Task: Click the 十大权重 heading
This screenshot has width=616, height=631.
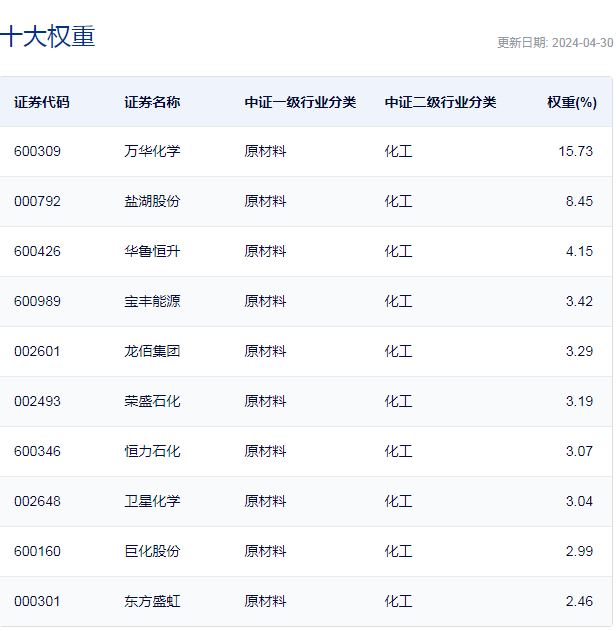Action: [47, 36]
